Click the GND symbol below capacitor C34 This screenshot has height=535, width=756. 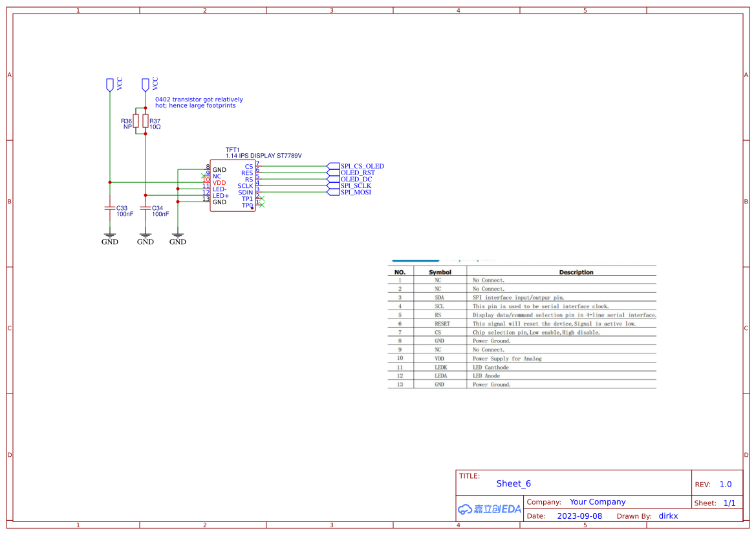coord(145,236)
